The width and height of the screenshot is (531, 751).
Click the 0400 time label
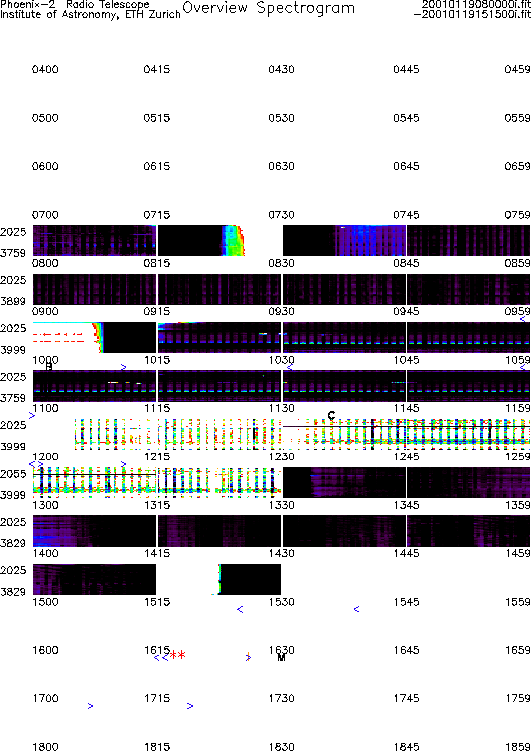[x=45, y=69]
